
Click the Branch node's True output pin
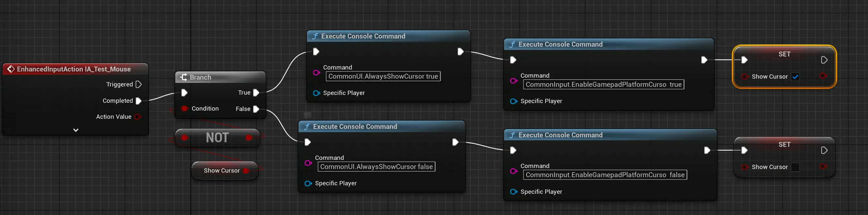coord(256,93)
